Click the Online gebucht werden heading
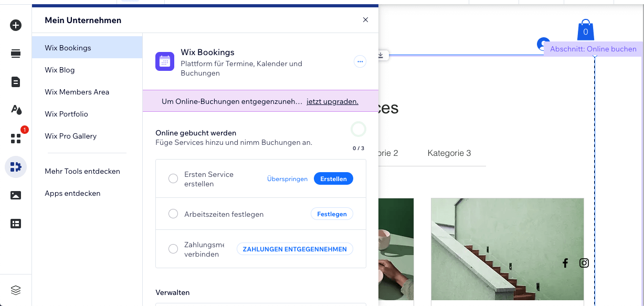The height and width of the screenshot is (306, 644). (x=196, y=133)
